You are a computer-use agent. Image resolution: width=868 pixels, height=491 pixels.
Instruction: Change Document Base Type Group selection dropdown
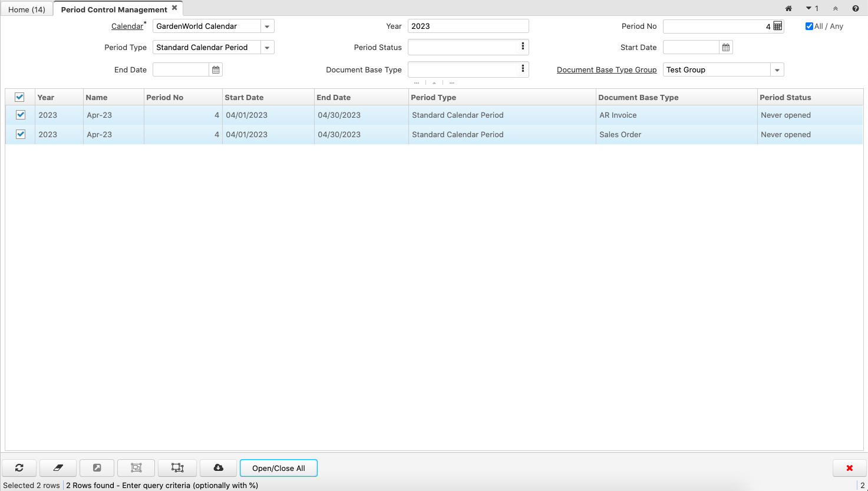point(777,69)
